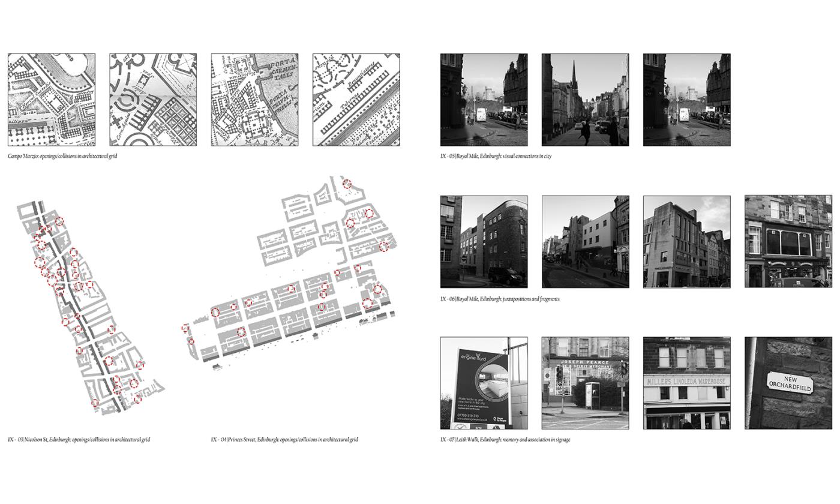Open the Nicolson St street grid diagram

pos(87,312)
